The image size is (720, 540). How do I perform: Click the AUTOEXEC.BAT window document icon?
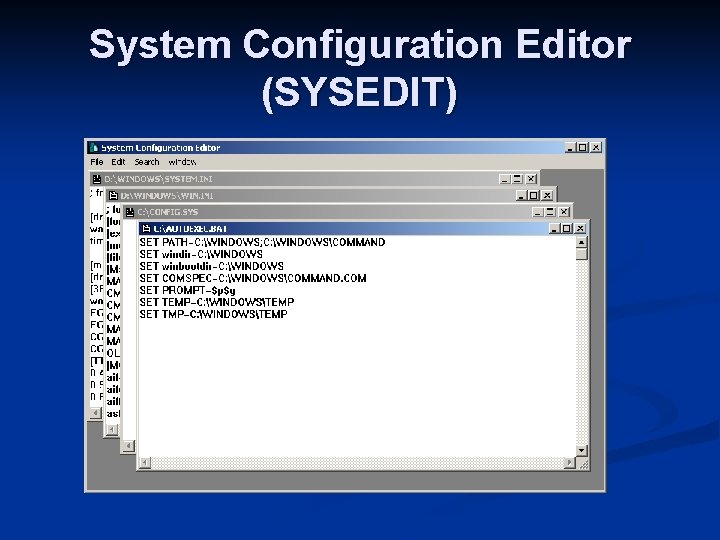pyautogui.click(x=146, y=229)
